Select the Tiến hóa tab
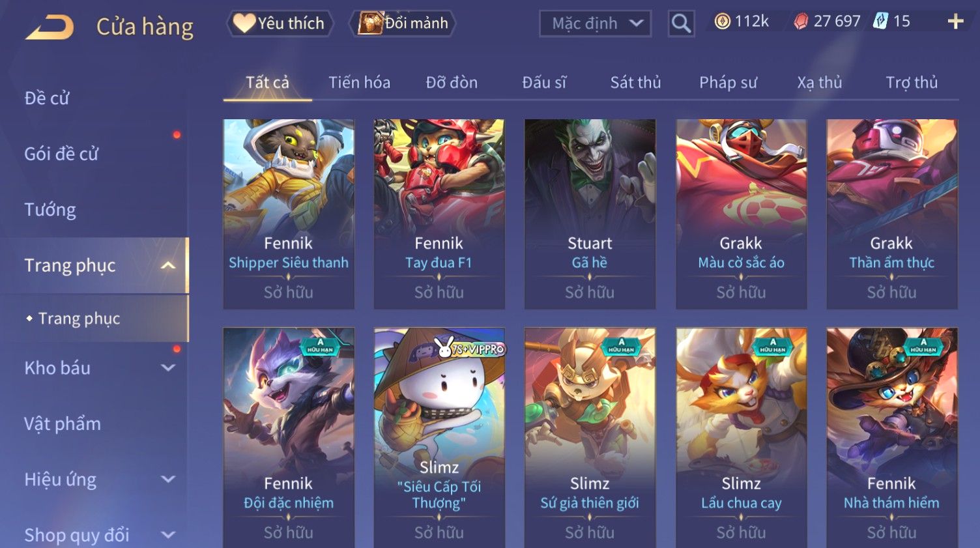This screenshot has height=548, width=980. pyautogui.click(x=359, y=83)
